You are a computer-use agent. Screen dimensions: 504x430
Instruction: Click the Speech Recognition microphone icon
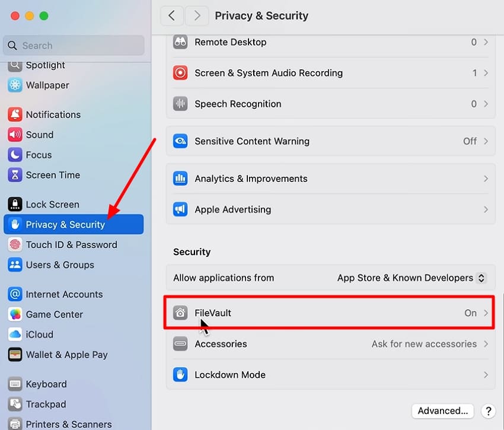click(x=180, y=103)
